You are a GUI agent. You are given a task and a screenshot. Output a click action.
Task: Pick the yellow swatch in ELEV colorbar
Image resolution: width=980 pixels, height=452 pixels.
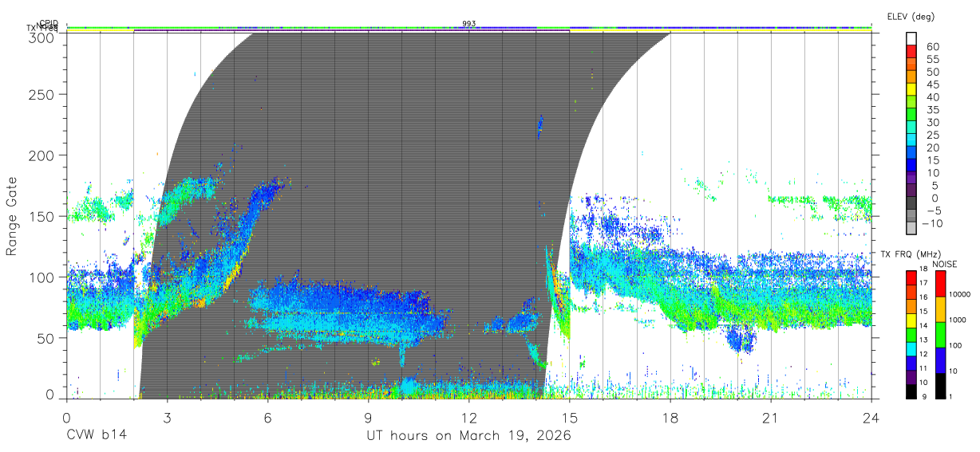(912, 89)
